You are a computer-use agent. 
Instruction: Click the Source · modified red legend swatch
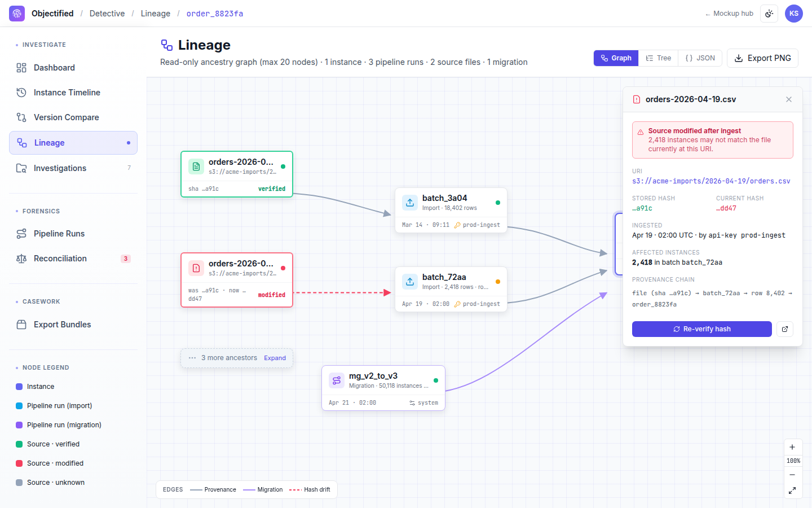coord(19,463)
